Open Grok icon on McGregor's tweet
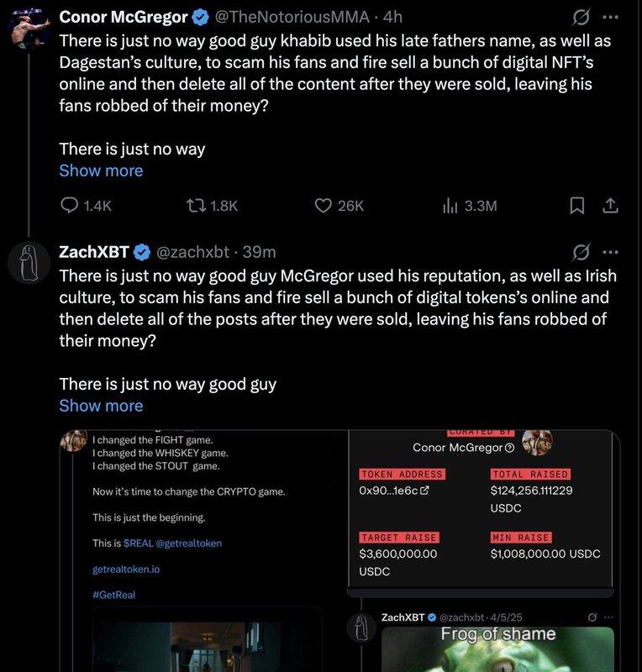642x672 pixels. (580, 16)
